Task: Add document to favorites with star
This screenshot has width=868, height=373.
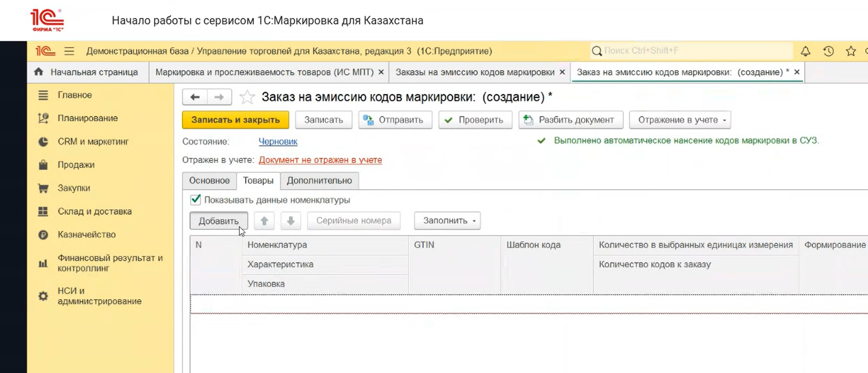Action: coord(247,97)
